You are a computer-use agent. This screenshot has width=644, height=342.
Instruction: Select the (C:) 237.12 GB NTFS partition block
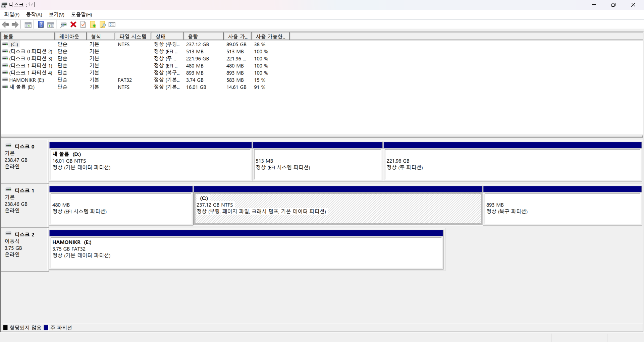[x=338, y=206]
